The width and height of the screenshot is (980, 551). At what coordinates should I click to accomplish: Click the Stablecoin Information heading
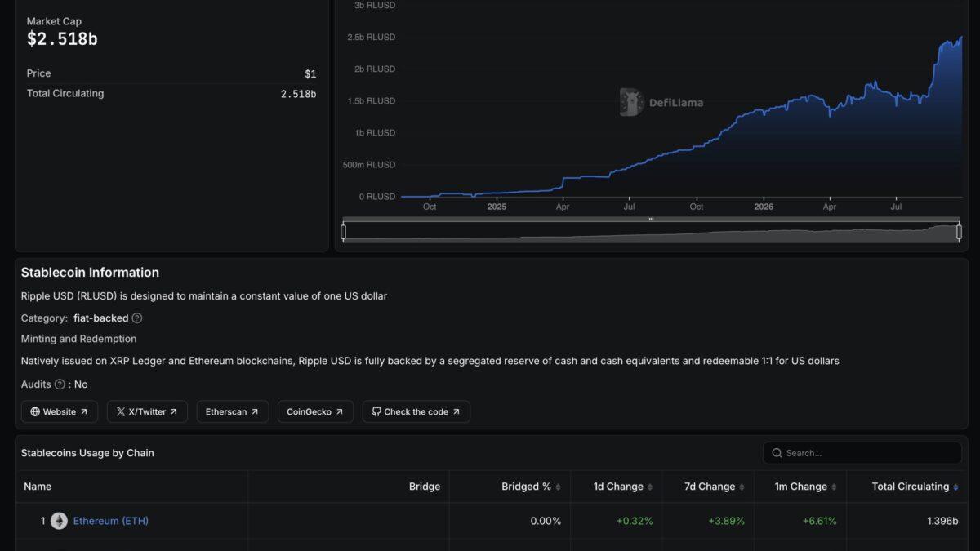[90, 273]
